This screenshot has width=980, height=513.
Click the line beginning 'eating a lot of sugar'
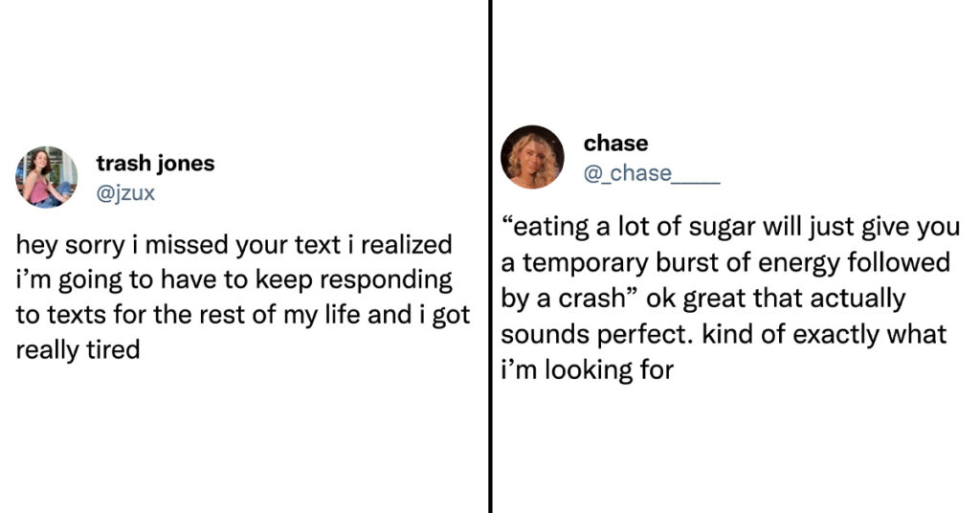(x=730, y=227)
